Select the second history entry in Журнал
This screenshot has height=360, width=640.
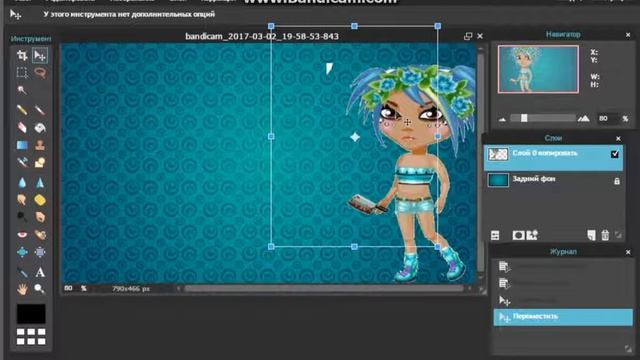[563, 283]
